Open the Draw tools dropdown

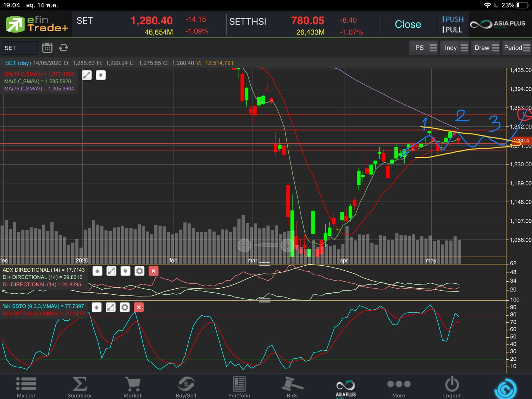click(x=486, y=48)
